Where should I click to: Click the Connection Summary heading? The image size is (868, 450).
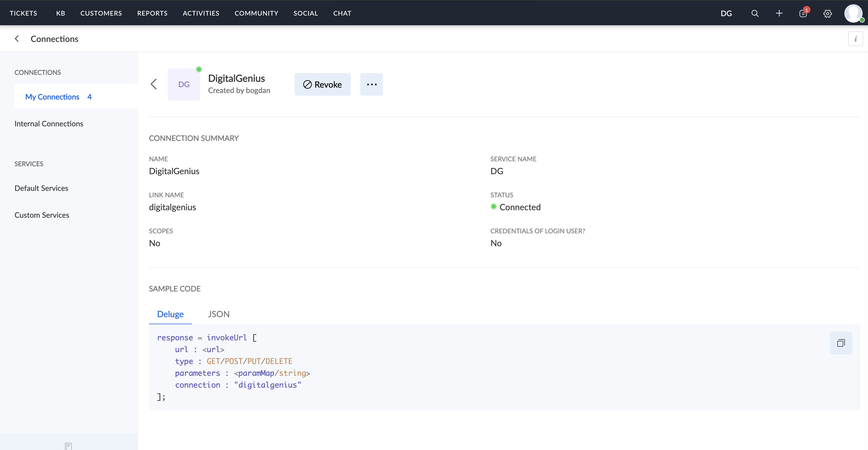194,138
